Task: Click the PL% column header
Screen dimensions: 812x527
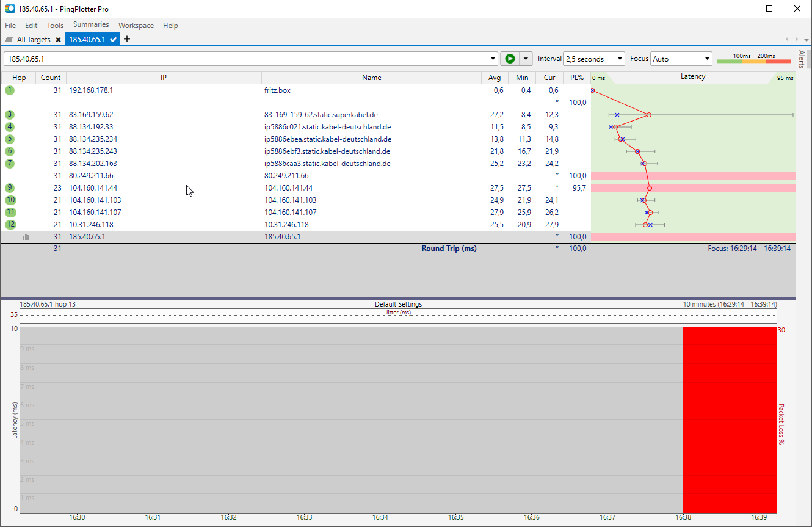Action: [577, 78]
